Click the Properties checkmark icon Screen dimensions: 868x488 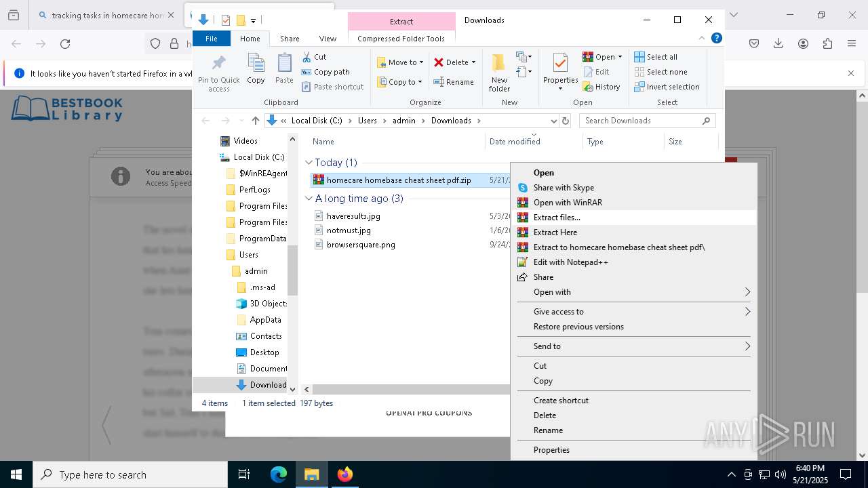point(560,63)
